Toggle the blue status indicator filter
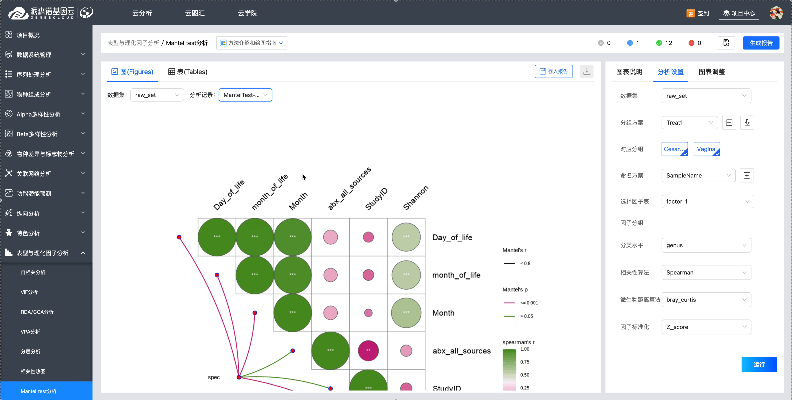This screenshot has width=792, height=400. point(631,43)
